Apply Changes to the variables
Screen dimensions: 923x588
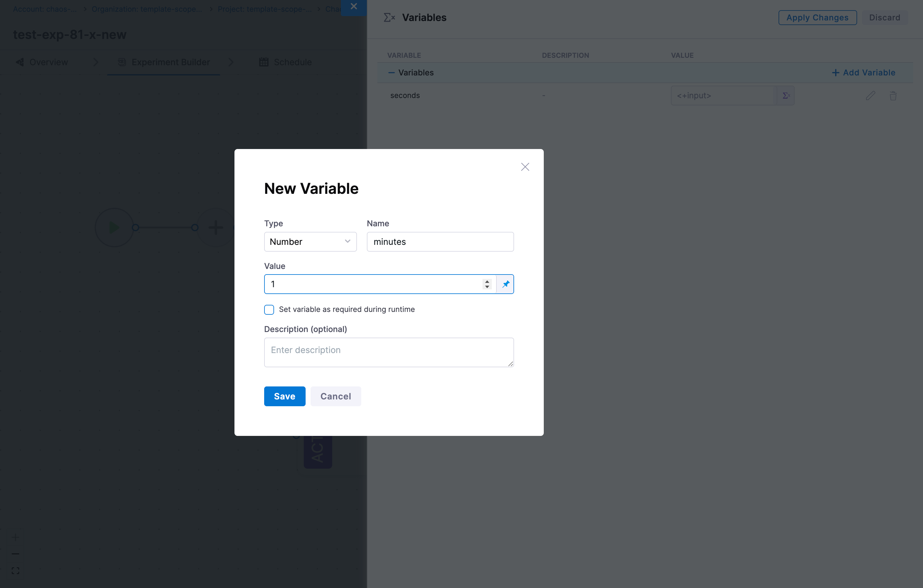pos(817,17)
